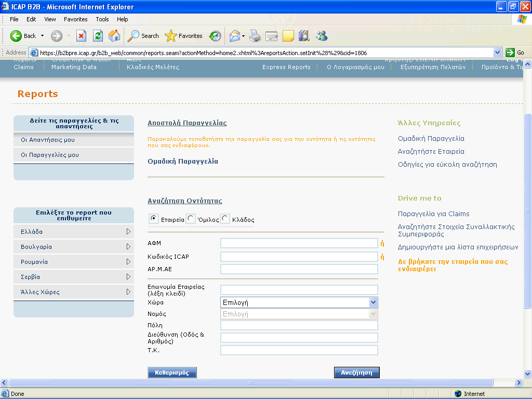The width and height of the screenshot is (532, 399).
Task: Click the Messenger people icon
Action: pos(322,36)
